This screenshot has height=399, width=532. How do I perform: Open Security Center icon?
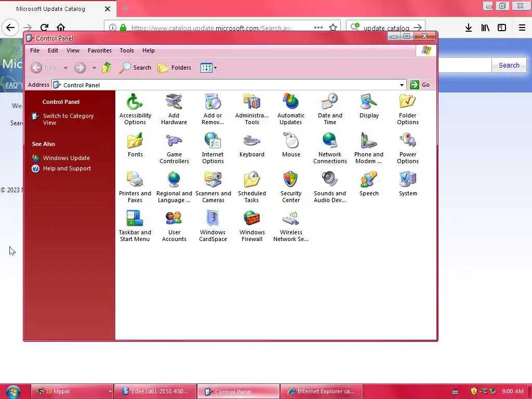[x=291, y=187]
